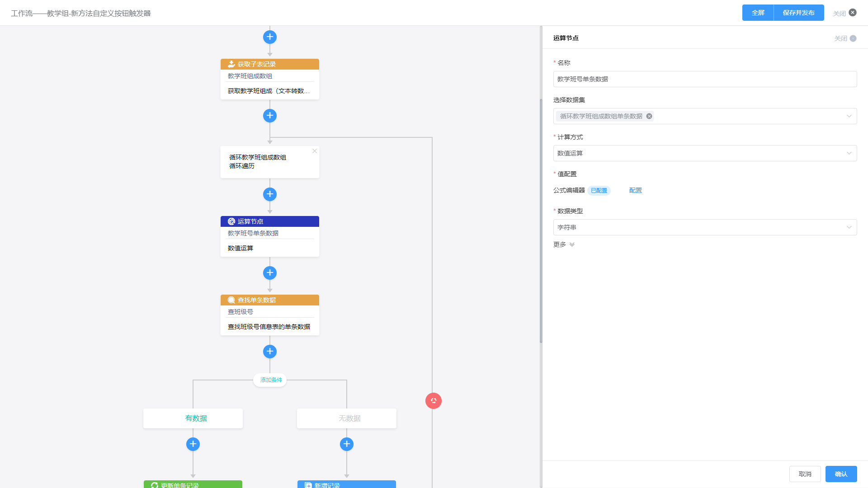
Task: Click the 配置 link for formula editor
Action: coord(636,190)
